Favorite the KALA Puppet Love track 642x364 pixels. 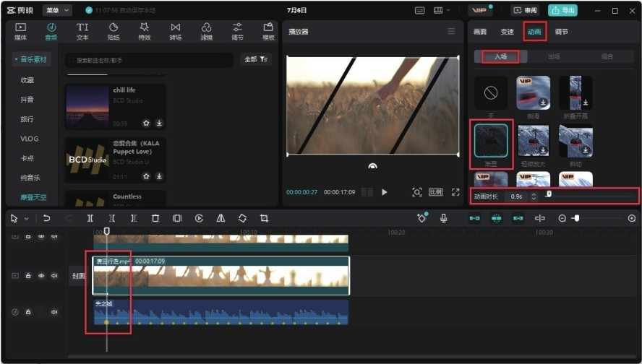click(146, 176)
